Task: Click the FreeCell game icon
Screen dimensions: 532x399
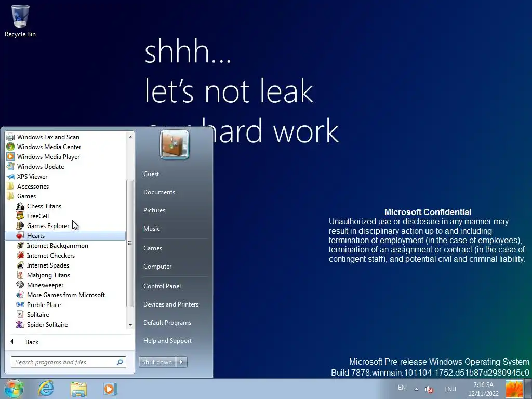Action: point(20,216)
